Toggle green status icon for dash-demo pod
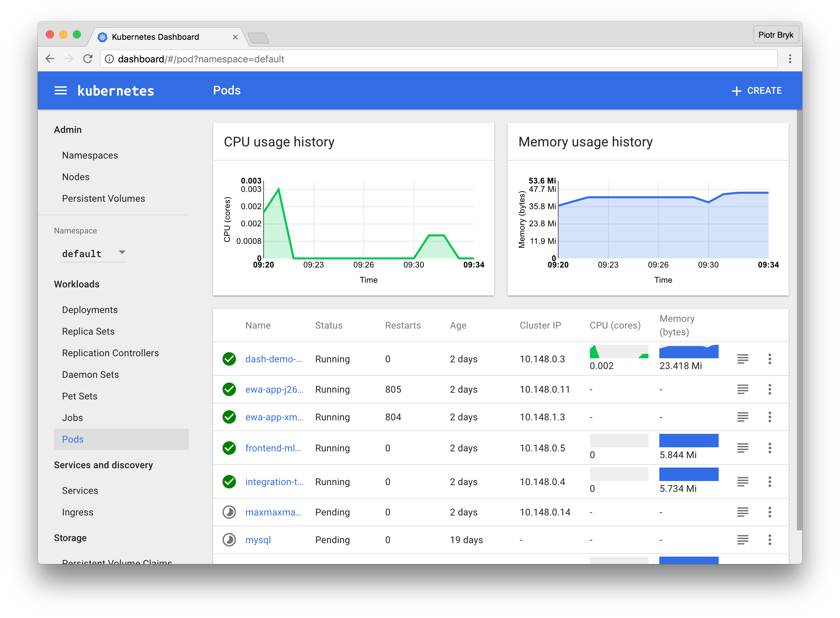Image resolution: width=840 pixels, height=618 pixels. pos(230,359)
